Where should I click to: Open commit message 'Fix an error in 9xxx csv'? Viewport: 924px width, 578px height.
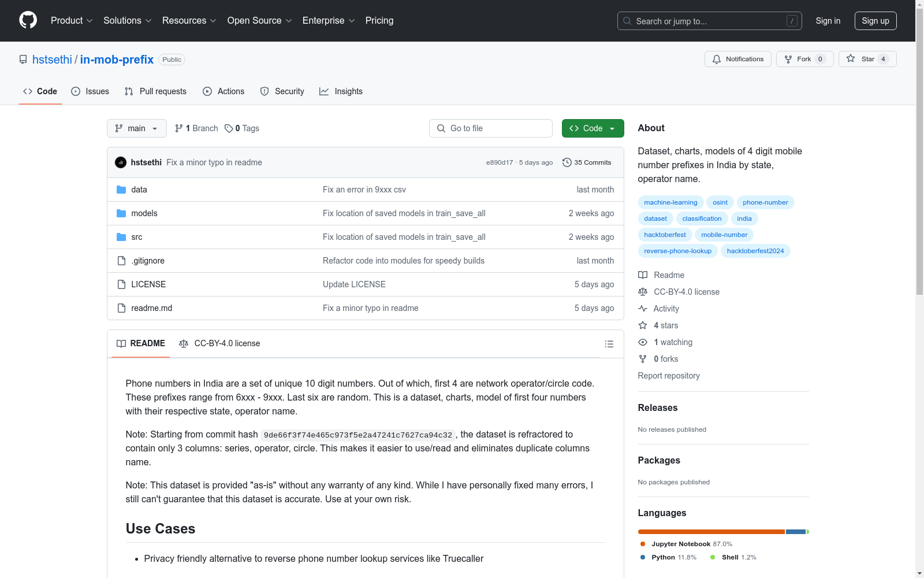click(364, 190)
